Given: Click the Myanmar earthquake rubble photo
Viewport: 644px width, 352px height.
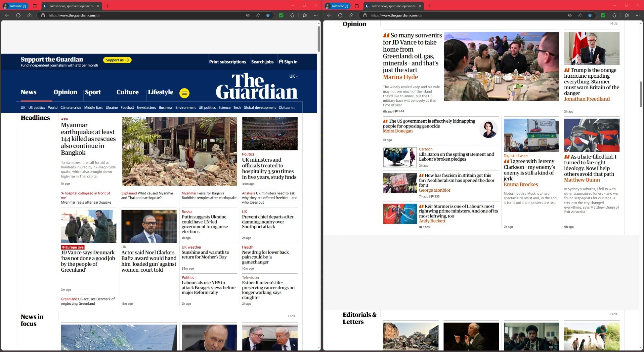Looking at the screenshot, I should pyautogui.click(x=180, y=151).
